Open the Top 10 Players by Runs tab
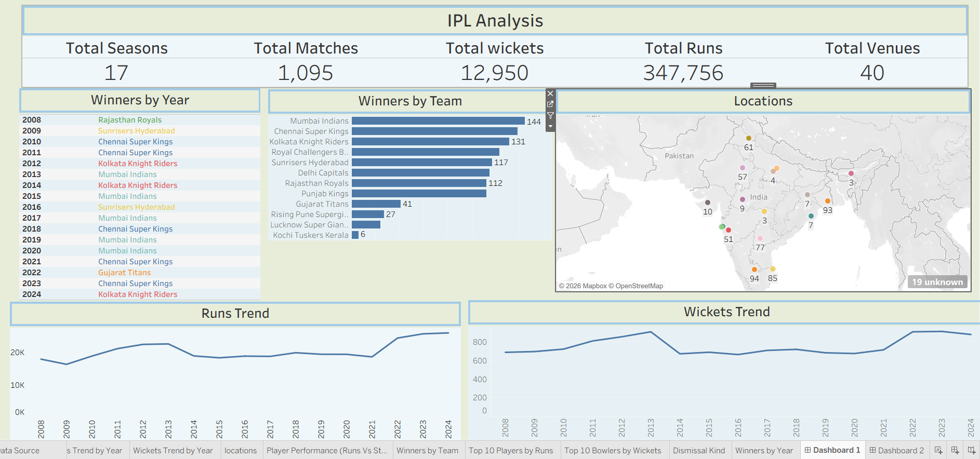The height and width of the screenshot is (459, 980). coord(511,450)
